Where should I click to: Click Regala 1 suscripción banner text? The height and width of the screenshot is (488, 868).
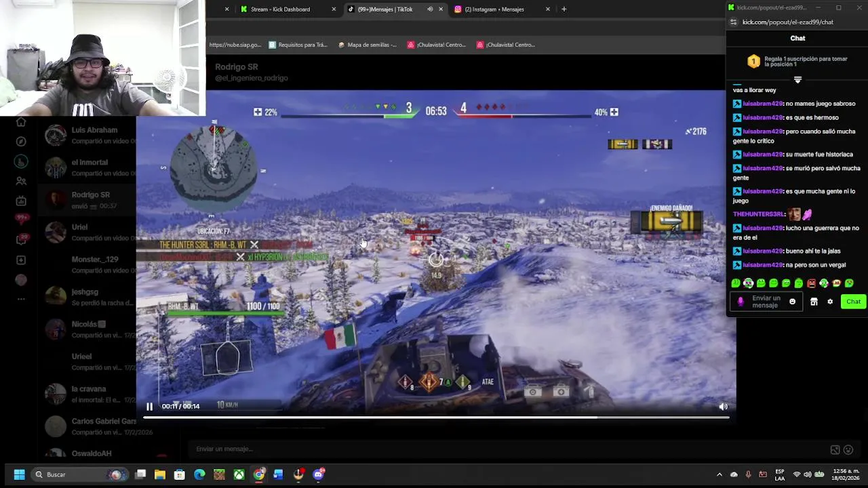pyautogui.click(x=806, y=62)
